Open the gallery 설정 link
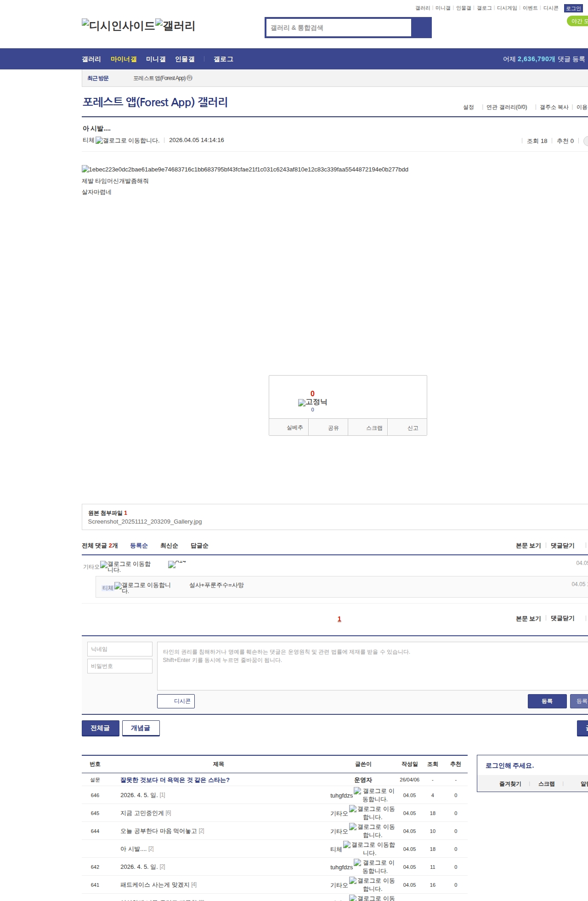 click(468, 107)
